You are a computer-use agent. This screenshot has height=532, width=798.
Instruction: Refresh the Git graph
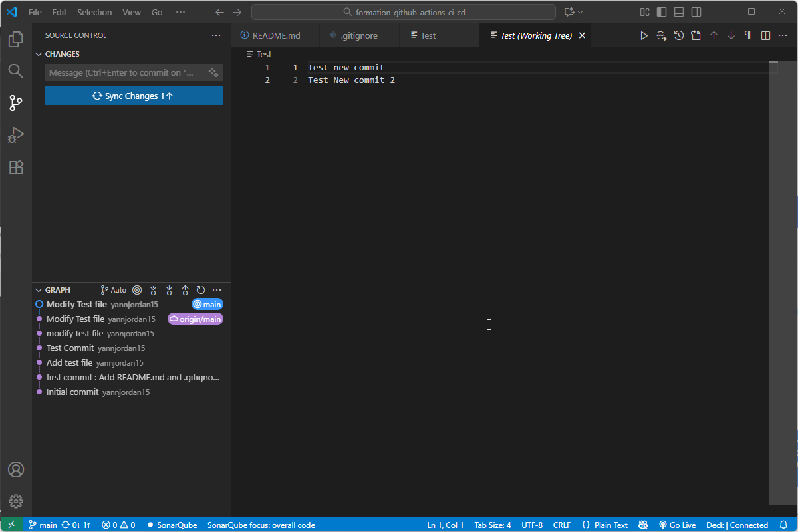[x=201, y=290]
